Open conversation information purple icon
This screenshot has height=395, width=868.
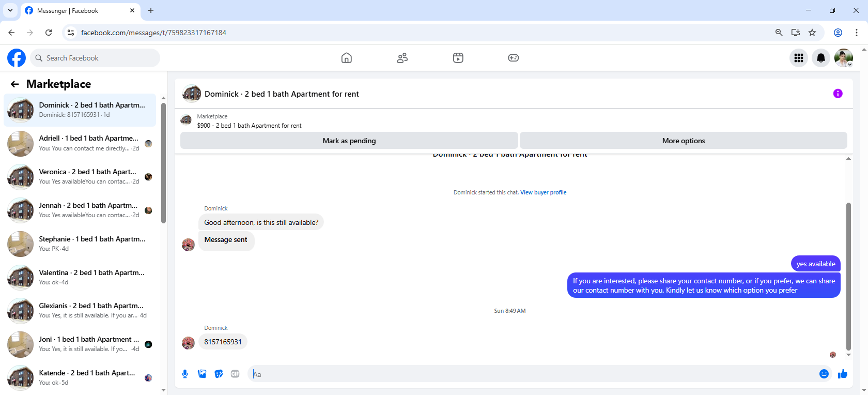click(838, 94)
